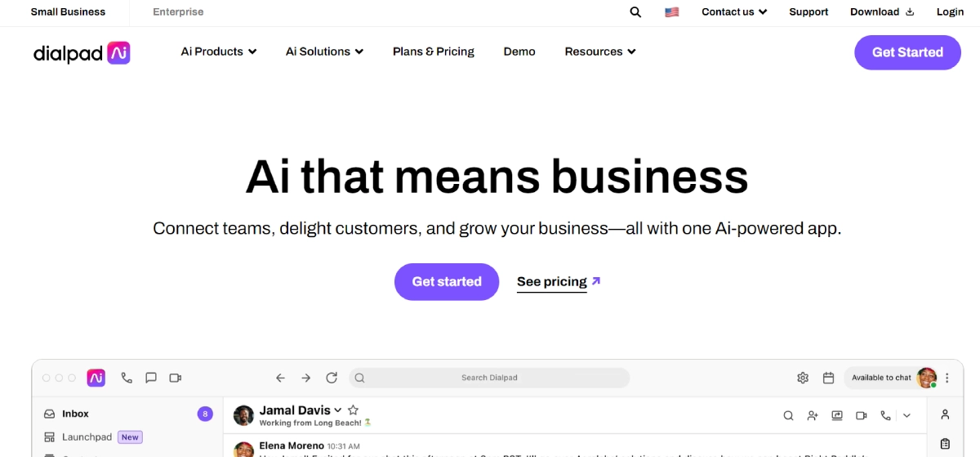Click the add person icon in chat header
This screenshot has width=980, height=457.
[x=813, y=415]
